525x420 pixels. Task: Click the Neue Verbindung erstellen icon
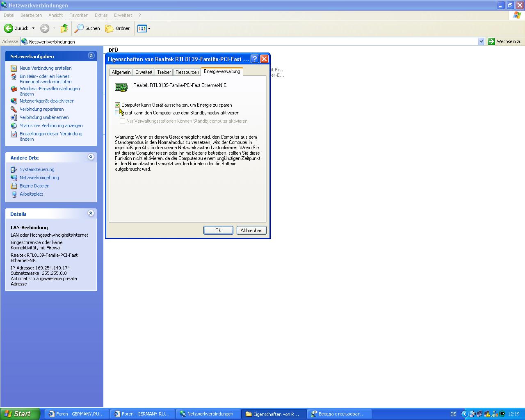pos(14,68)
